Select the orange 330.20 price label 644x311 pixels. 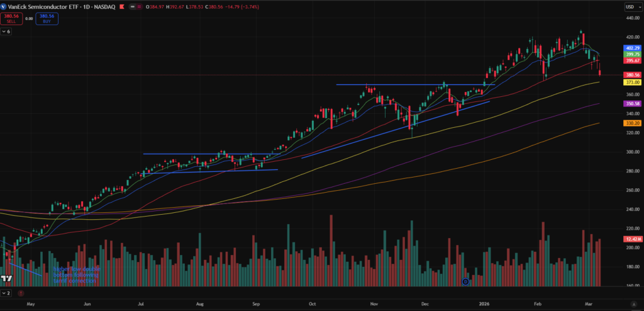632,123
